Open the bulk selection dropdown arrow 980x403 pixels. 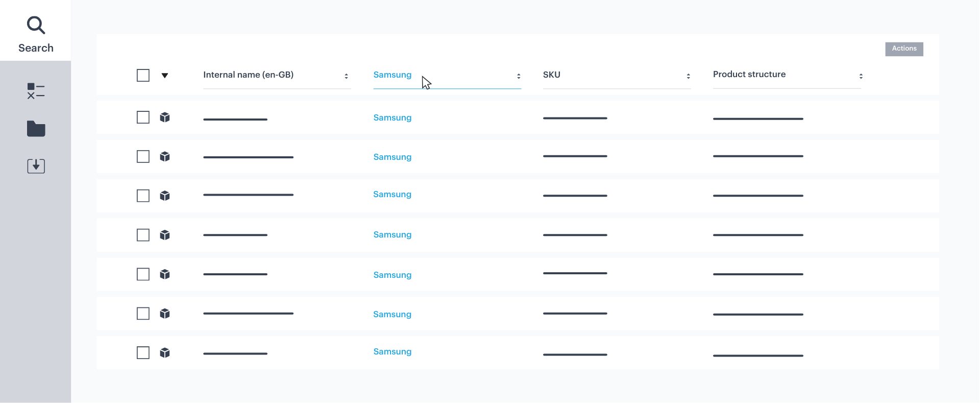(x=165, y=76)
